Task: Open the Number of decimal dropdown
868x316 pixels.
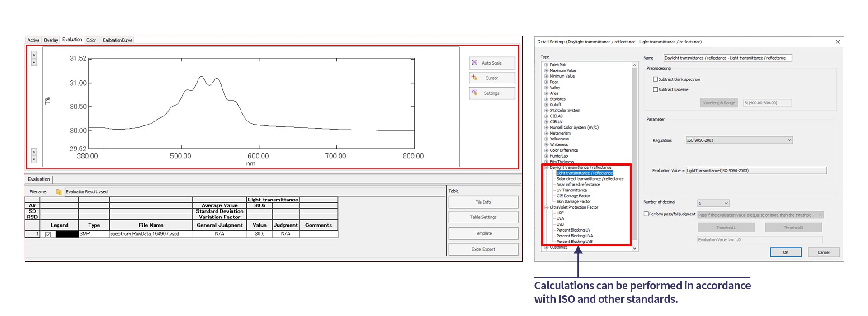Action: point(726,203)
